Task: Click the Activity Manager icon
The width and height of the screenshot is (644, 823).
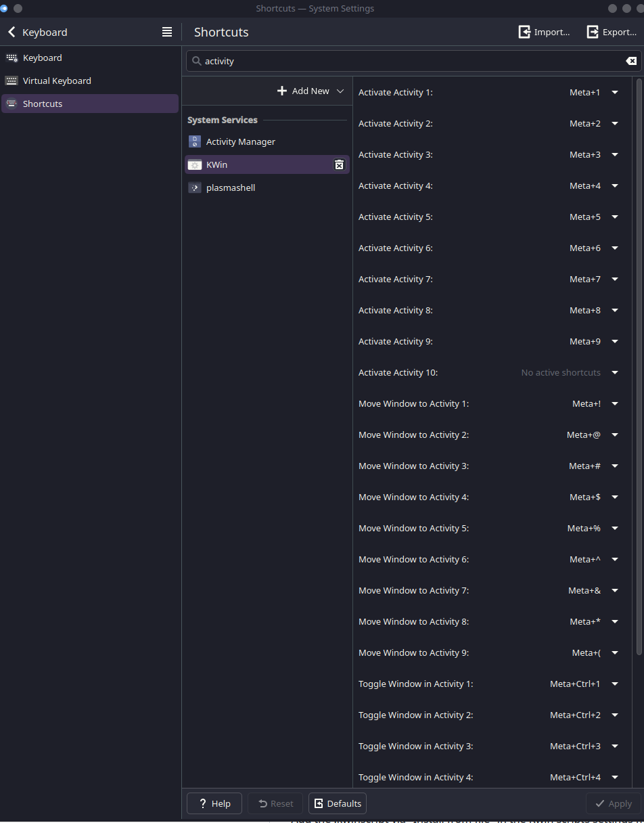Action: [195, 141]
